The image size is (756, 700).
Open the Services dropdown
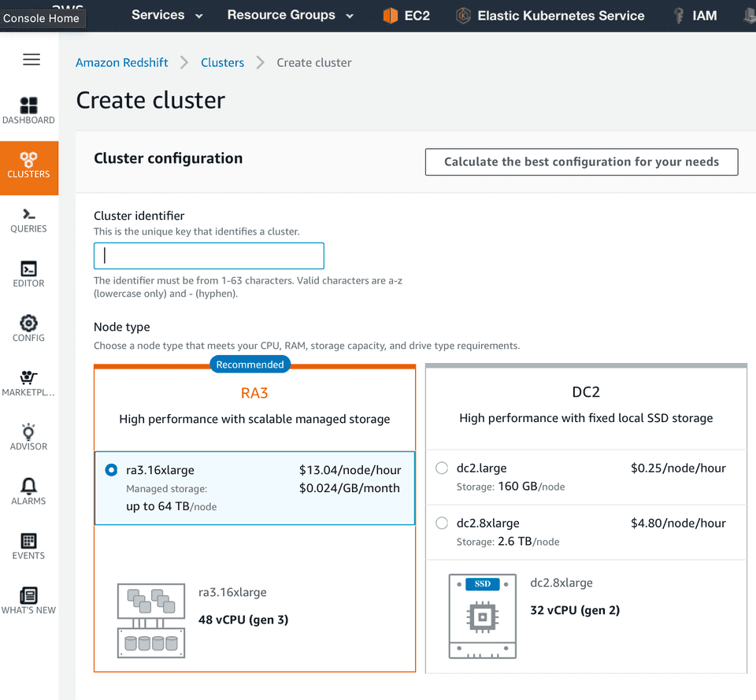point(166,14)
